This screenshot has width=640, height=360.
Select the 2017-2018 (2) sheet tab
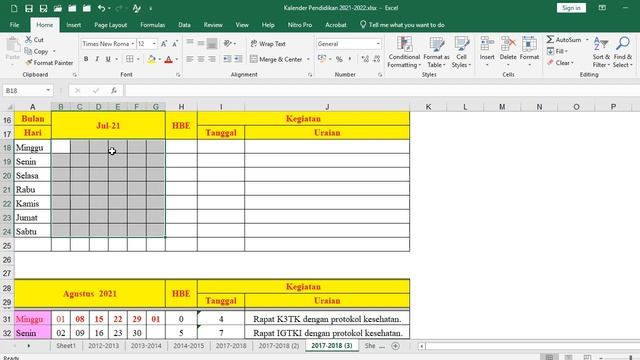[x=279, y=346]
